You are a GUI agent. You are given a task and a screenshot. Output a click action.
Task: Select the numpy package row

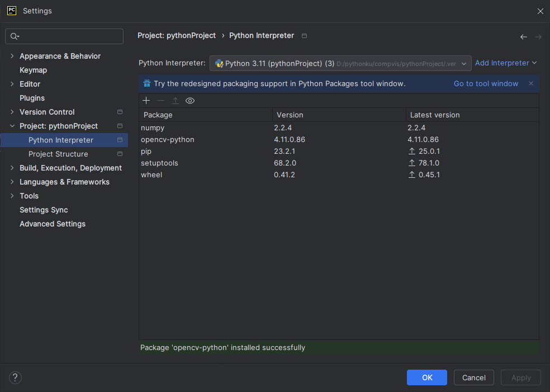pyautogui.click(x=339, y=127)
